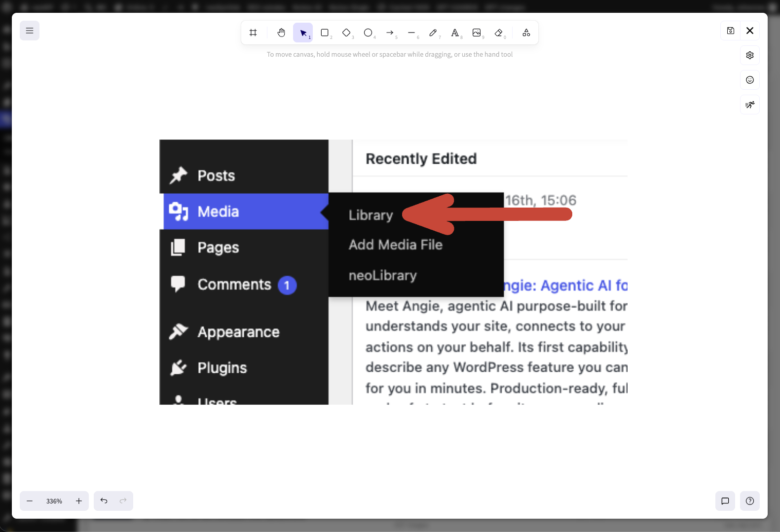Screen dimensions: 780x532
Task: Select the Ellipse shape tool
Action: [368, 33]
